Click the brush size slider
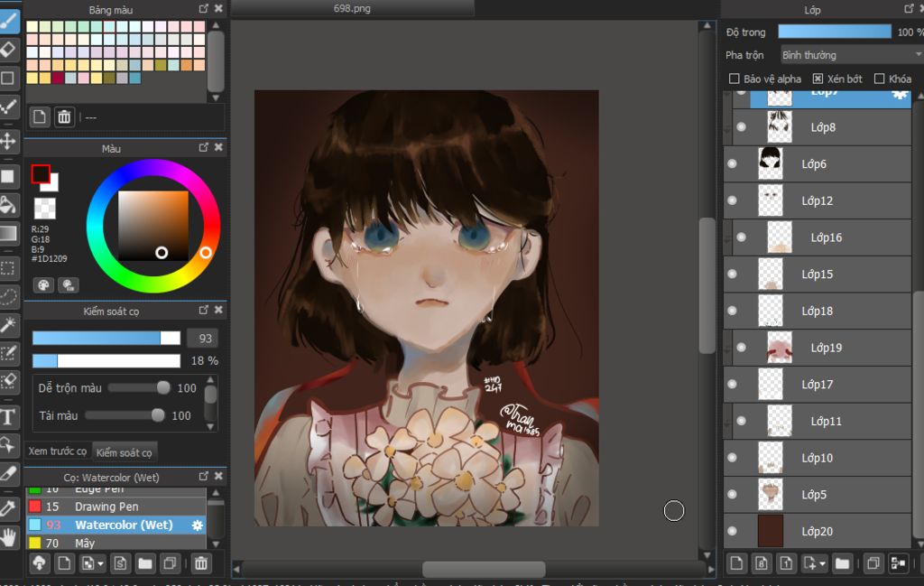The width and height of the screenshot is (924, 586). pyautogui.click(x=106, y=338)
